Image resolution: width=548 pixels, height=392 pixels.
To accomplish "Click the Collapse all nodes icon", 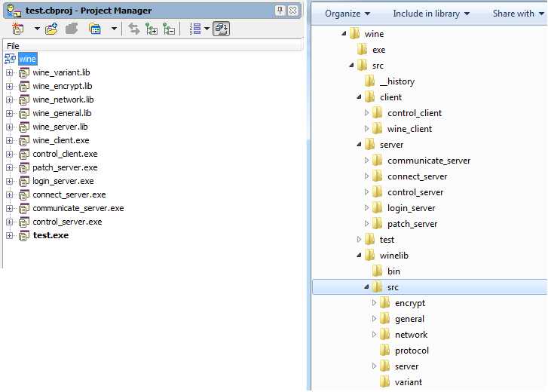I will click(x=169, y=29).
